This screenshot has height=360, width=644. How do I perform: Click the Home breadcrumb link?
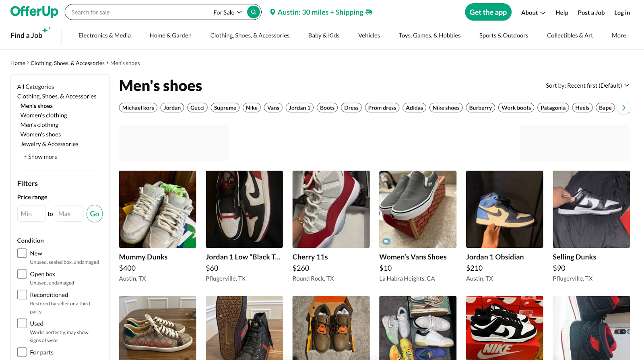18,63
